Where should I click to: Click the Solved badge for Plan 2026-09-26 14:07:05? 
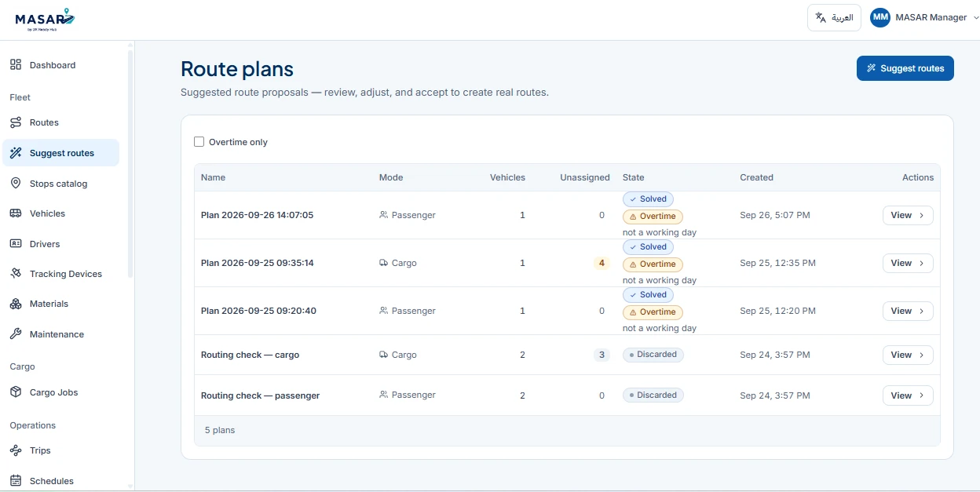[648, 199]
